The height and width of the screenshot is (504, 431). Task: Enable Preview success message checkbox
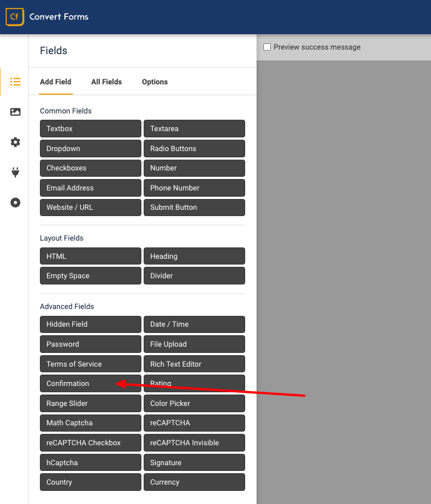pyautogui.click(x=267, y=47)
